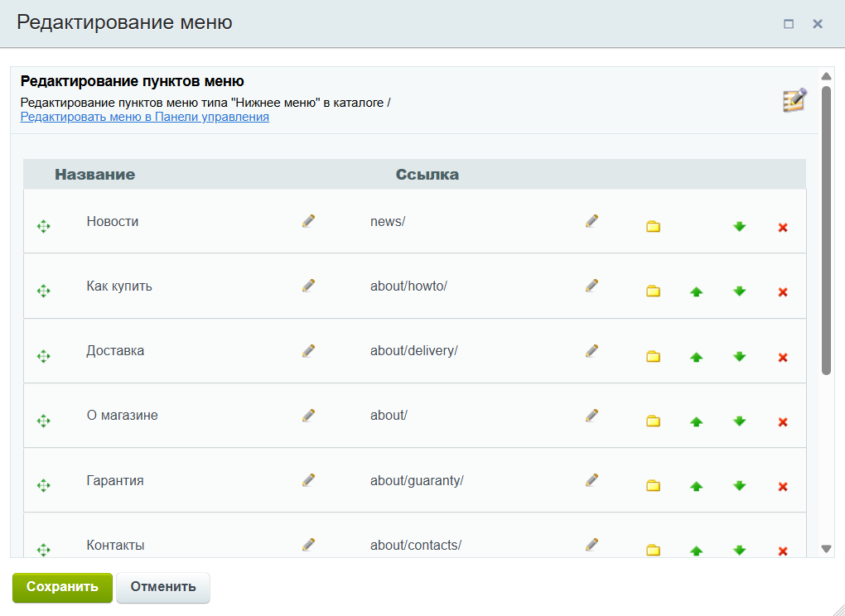Edit the Гарантия name with pencil
Image resolution: width=845 pixels, height=616 pixels.
309,479
